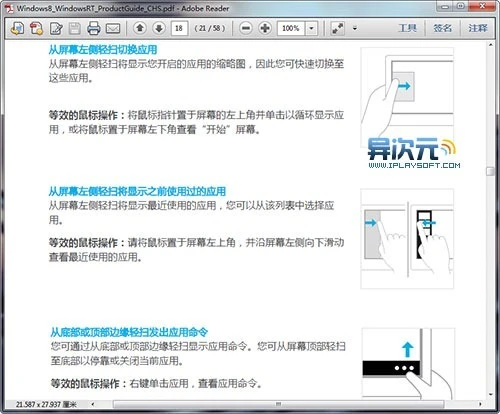Screen dimensions: 500x414
Task: Open the 工具 pane
Action: click(408, 28)
